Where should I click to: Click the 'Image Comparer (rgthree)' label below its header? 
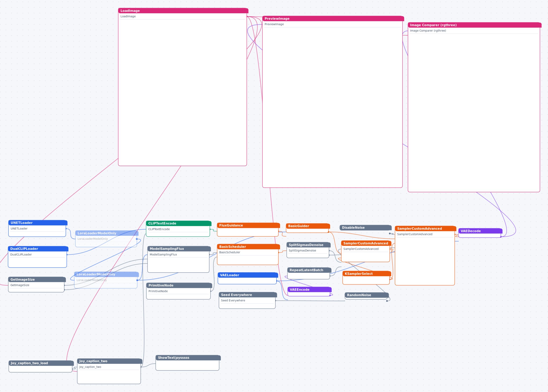point(428,31)
